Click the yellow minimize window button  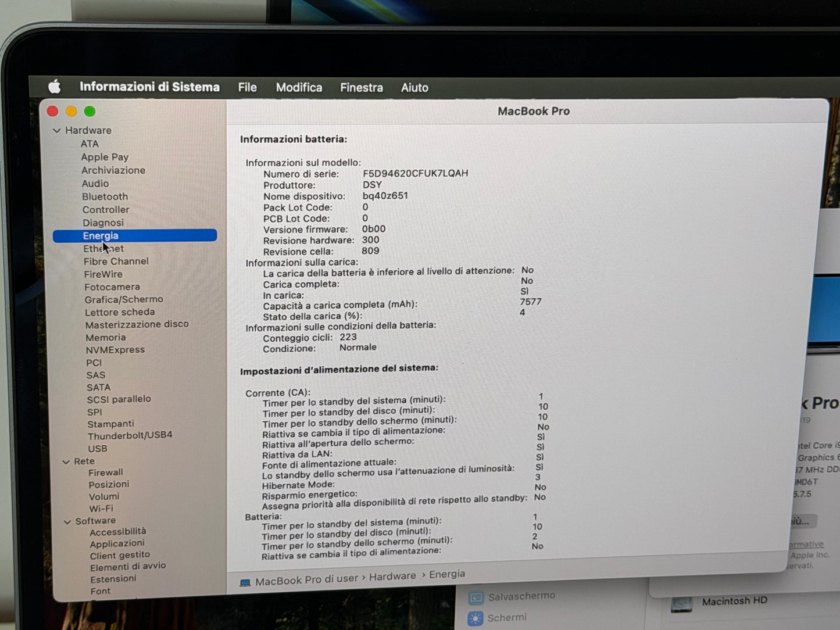(71, 112)
